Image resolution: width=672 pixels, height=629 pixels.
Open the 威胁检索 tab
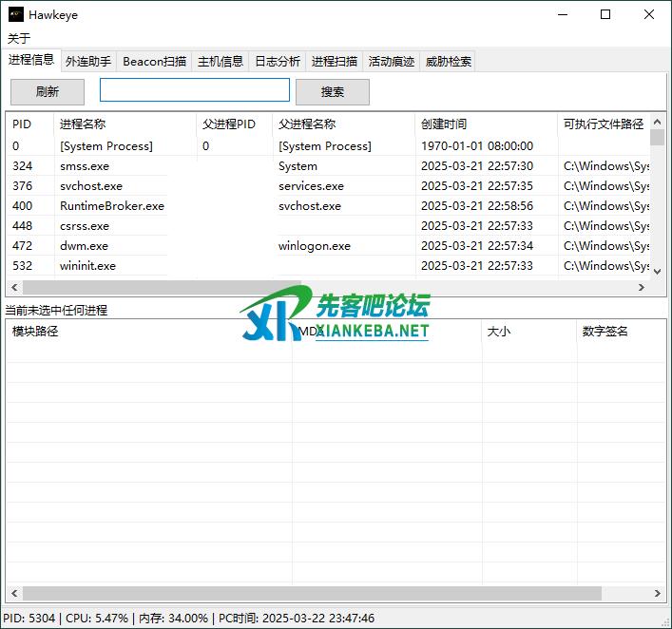[x=448, y=62]
